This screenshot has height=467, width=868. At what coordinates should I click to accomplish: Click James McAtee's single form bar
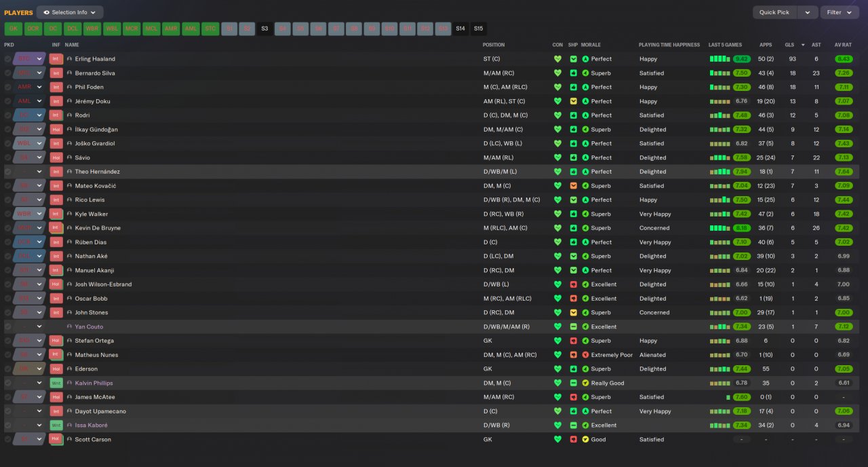728,397
